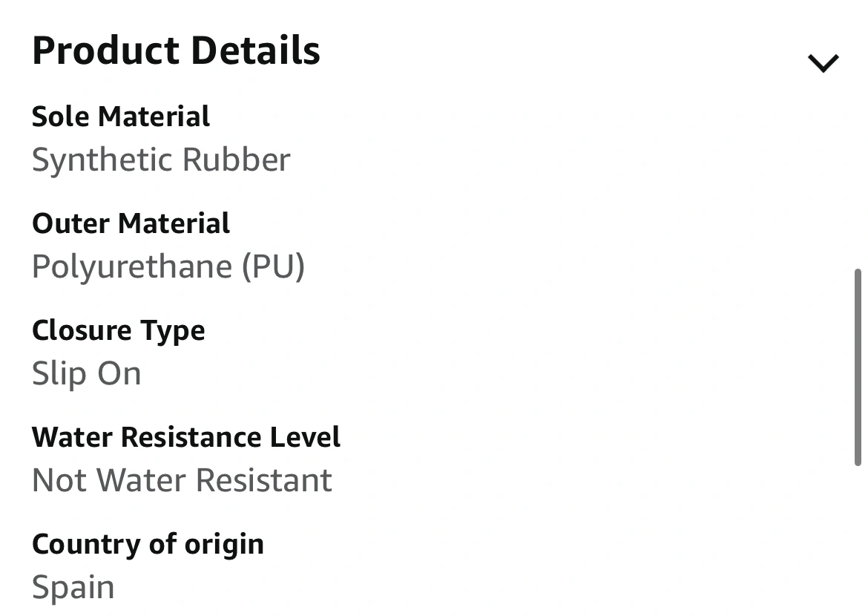
Task: Click the Spain value text
Action: 73,588
